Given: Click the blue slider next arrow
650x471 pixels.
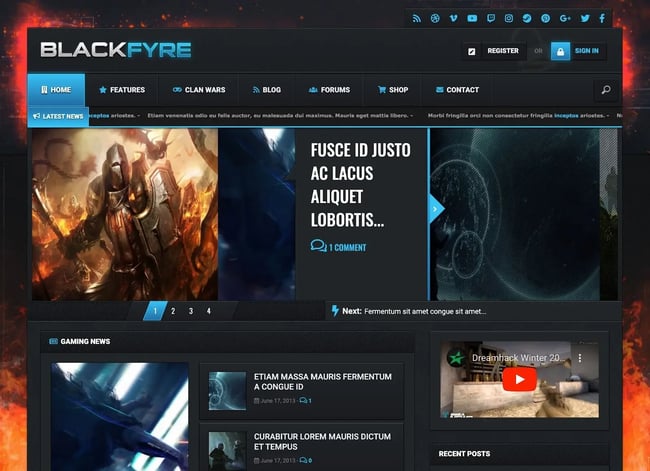Looking at the screenshot, I should [x=435, y=209].
